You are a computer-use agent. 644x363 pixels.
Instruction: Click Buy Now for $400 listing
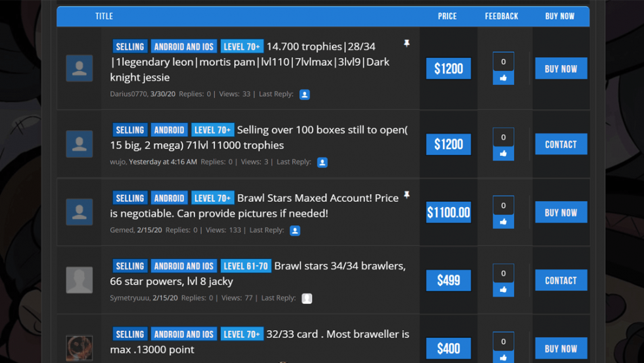(x=561, y=348)
